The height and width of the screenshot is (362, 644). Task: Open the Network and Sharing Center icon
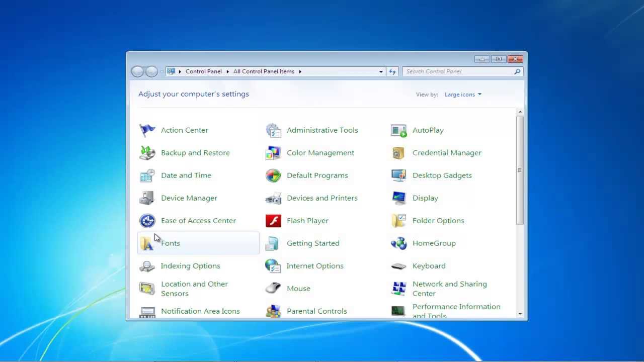point(399,289)
